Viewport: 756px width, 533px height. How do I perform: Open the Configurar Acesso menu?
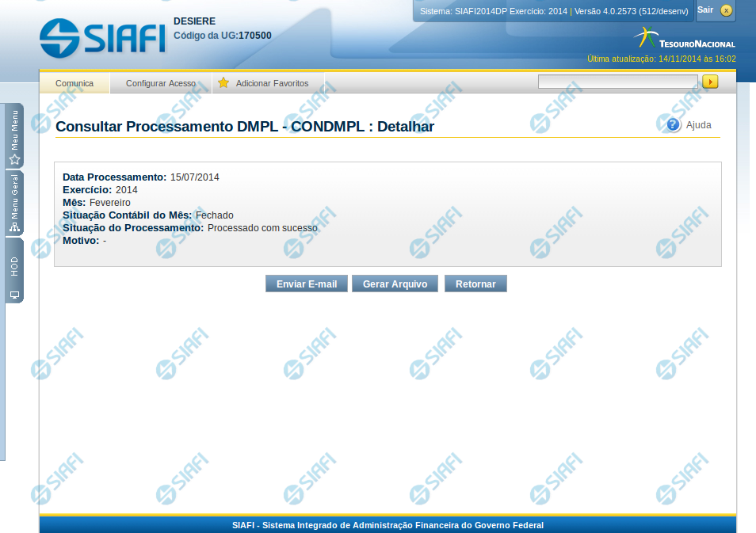click(x=161, y=83)
